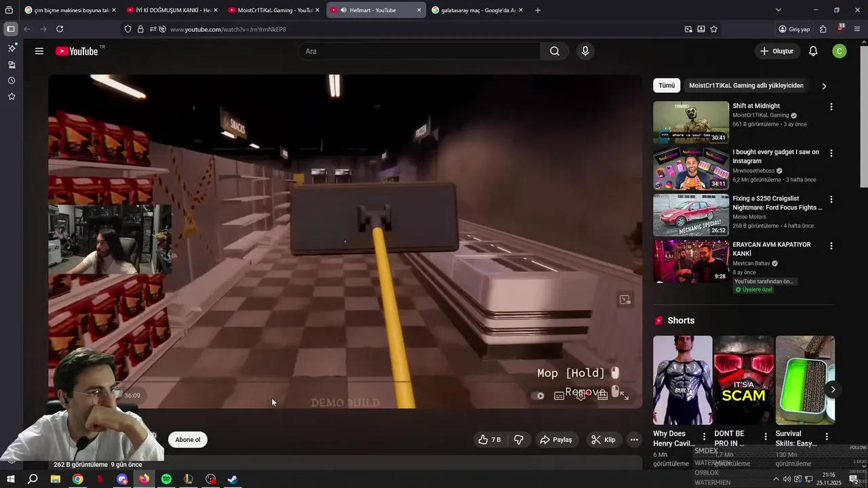Bookmark this page with the star
Image resolution: width=868 pixels, height=488 pixels.
click(x=714, y=29)
